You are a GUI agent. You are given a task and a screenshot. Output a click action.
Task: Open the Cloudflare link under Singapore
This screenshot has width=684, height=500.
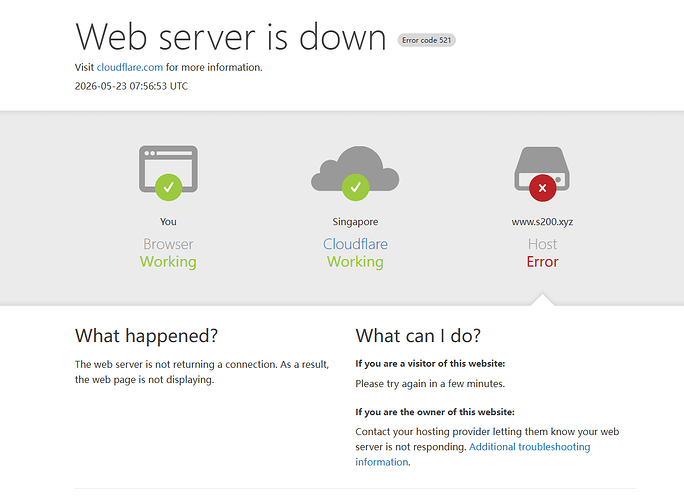355,244
